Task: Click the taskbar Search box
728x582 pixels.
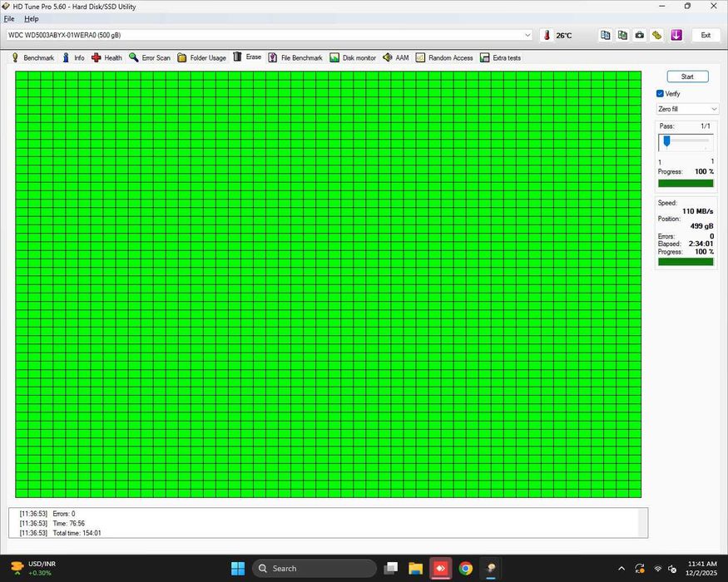Action: [x=314, y=569]
